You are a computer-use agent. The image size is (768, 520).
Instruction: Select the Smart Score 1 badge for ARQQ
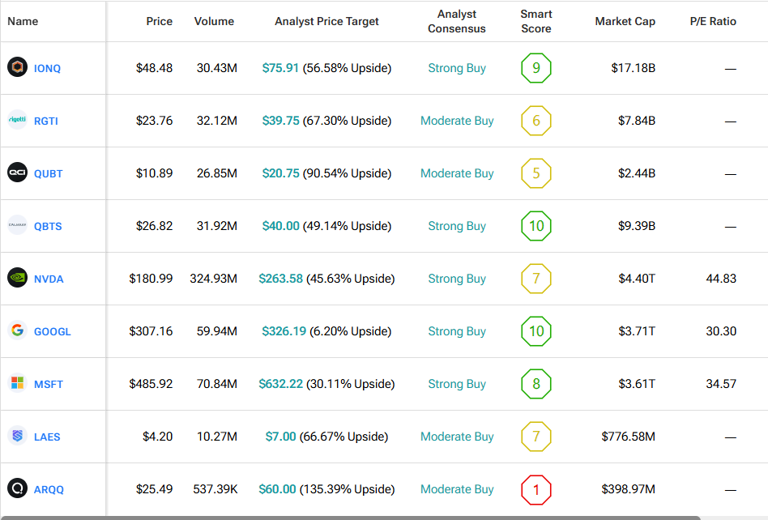536,489
